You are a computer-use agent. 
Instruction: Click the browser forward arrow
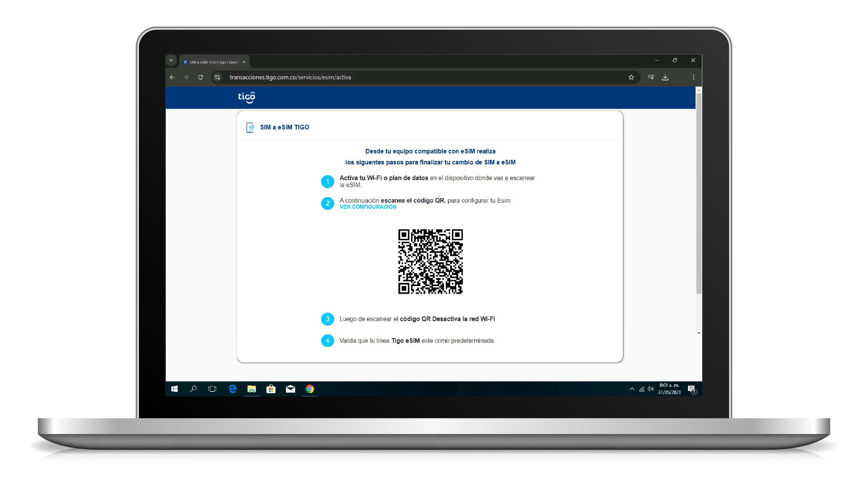(x=186, y=77)
